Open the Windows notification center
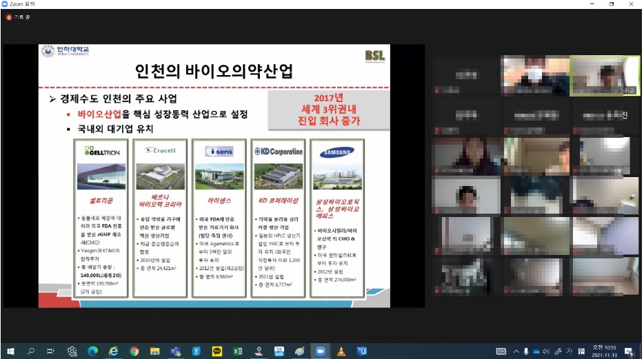 tap(630, 351)
